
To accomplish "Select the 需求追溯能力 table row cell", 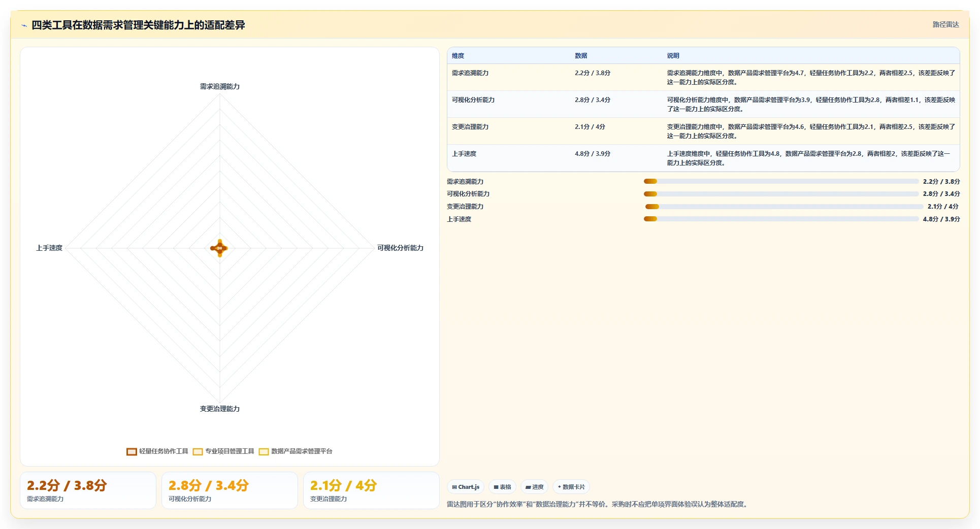I will point(470,73).
